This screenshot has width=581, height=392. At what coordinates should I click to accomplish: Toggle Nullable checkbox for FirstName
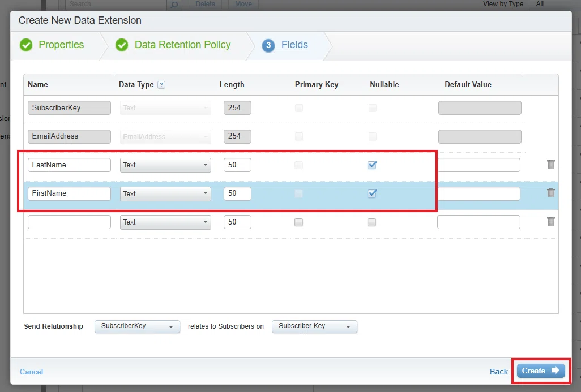click(372, 193)
